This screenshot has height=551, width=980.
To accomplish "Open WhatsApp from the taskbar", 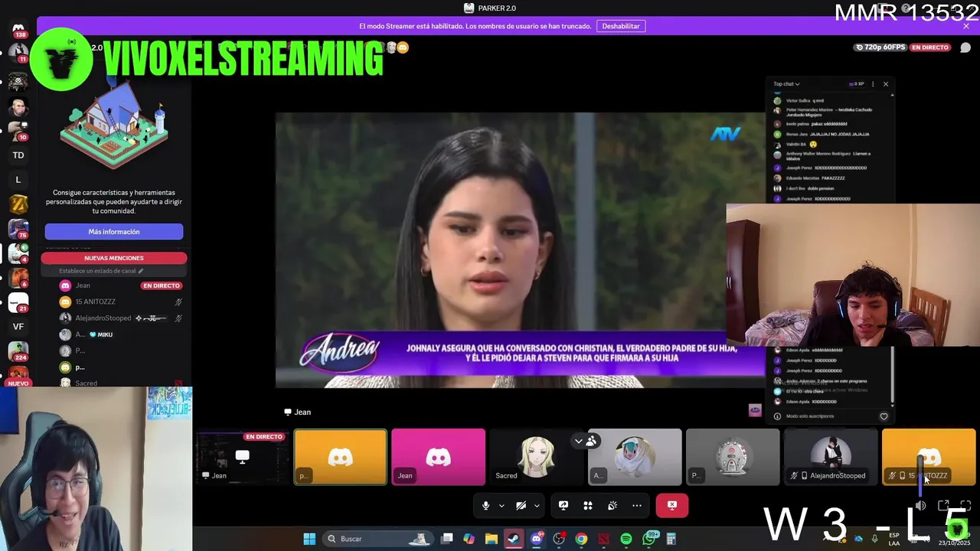I will click(649, 539).
